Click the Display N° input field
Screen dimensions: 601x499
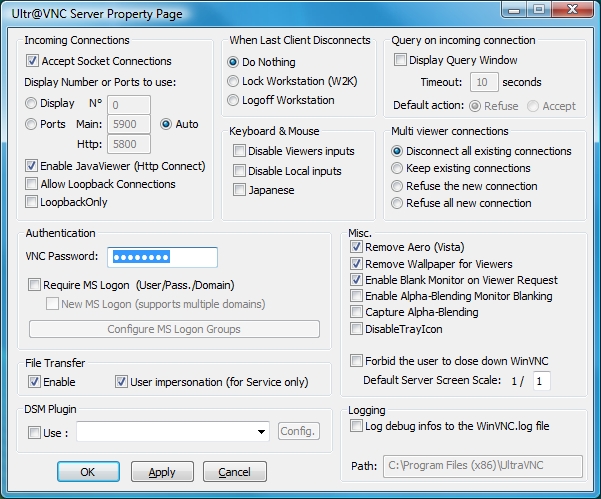click(x=129, y=105)
